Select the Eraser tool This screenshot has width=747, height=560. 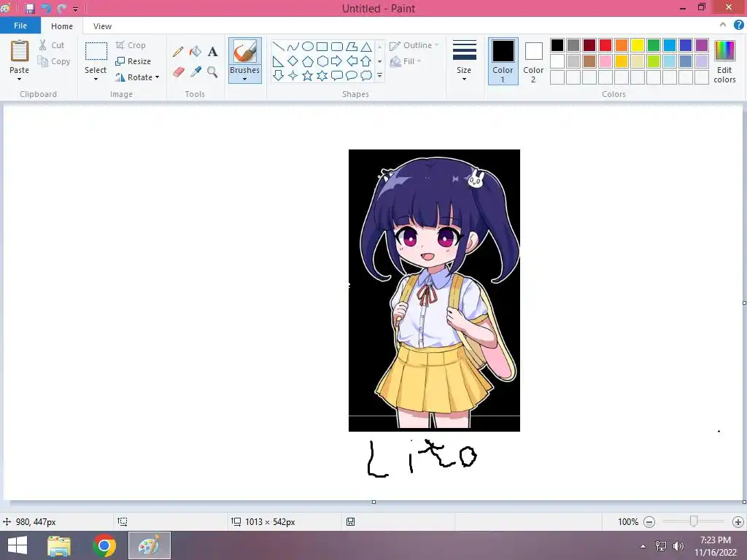[x=178, y=72]
